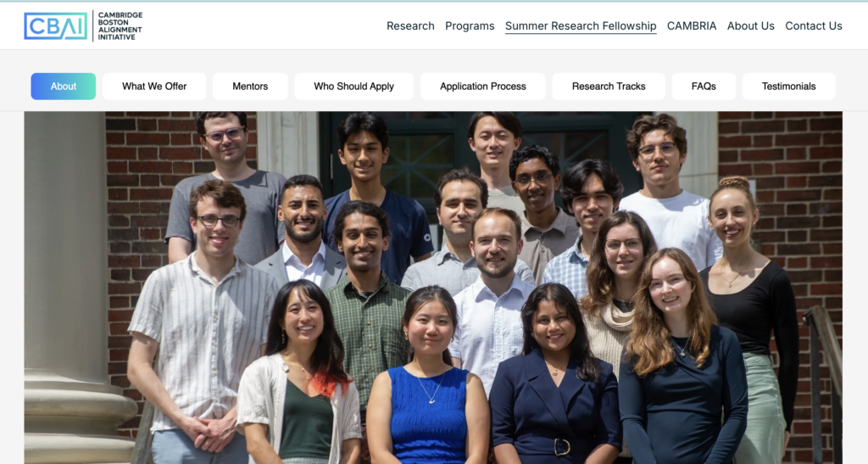Show the Testimonials section
The height and width of the screenshot is (464, 868).
coord(789,87)
